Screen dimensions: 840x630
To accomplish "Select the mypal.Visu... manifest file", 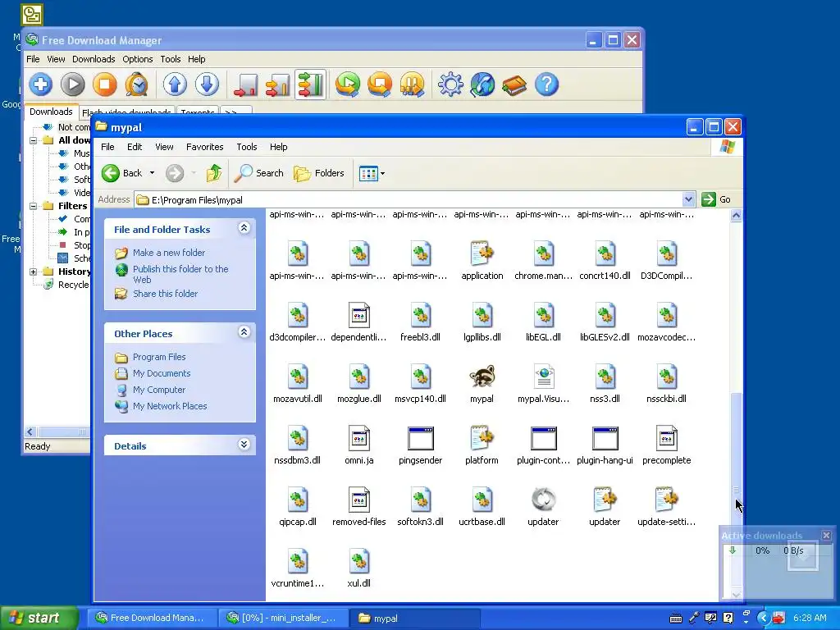I will [543, 384].
